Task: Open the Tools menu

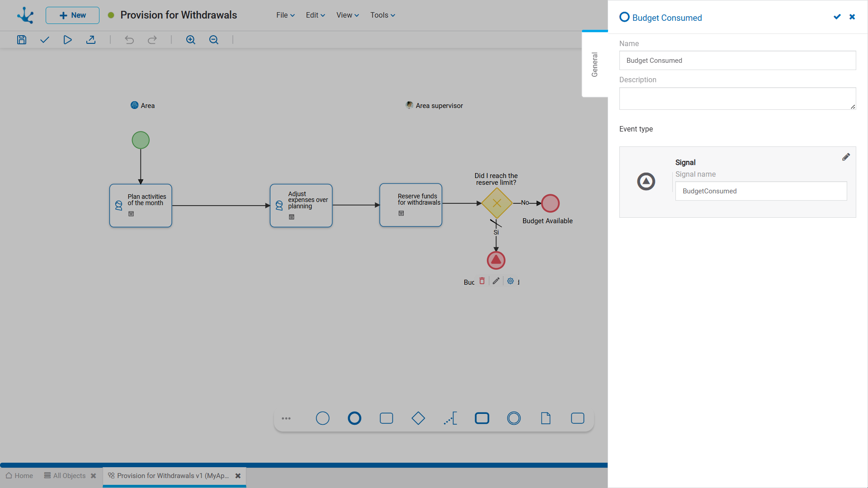Action: (383, 15)
